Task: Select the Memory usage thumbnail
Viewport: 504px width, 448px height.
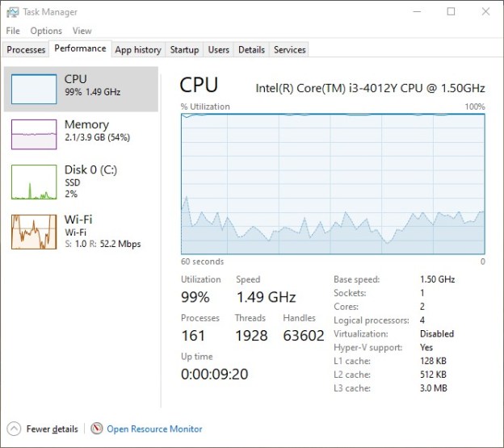Action: (x=34, y=133)
